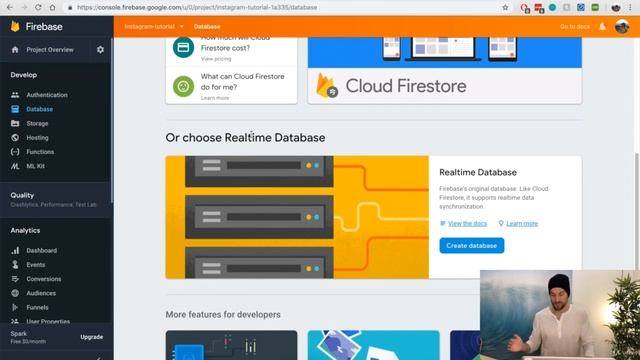Click the teal photos feature card
This screenshot has width=640, height=360.
[x=373, y=345]
